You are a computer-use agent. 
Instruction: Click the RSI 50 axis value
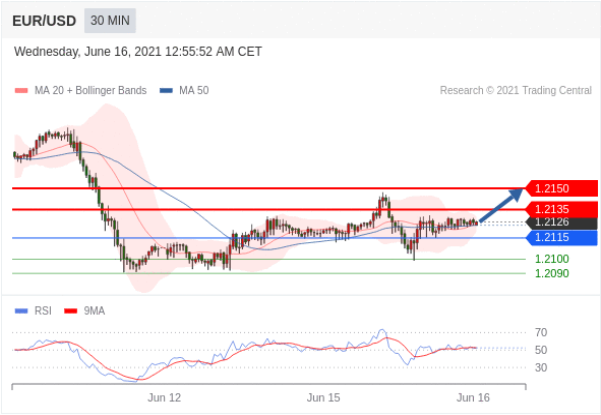coord(541,350)
